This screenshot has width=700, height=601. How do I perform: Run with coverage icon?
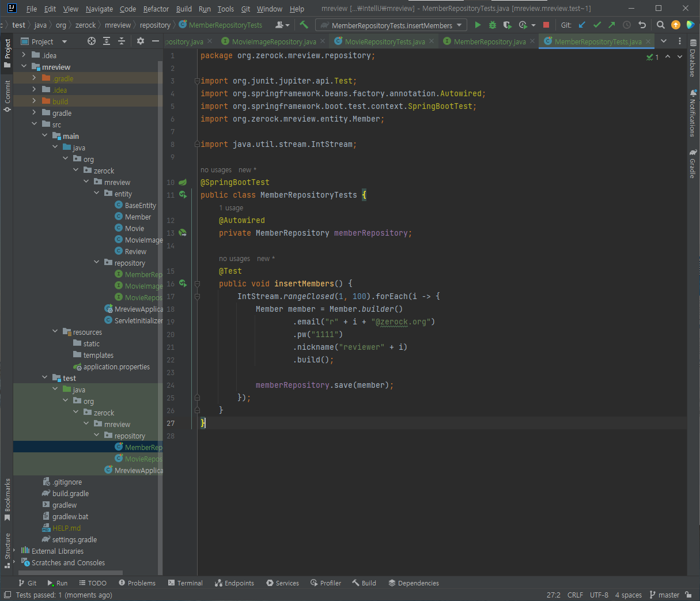507,25
